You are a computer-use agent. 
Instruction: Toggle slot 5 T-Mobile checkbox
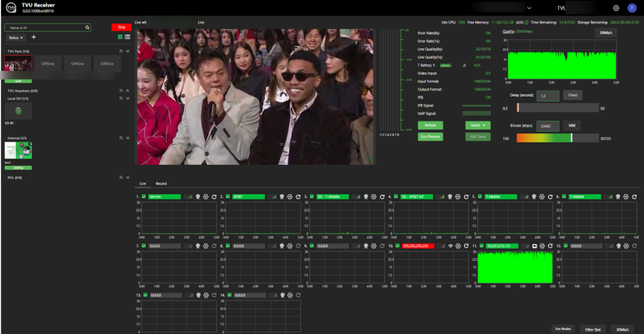[x=480, y=197]
